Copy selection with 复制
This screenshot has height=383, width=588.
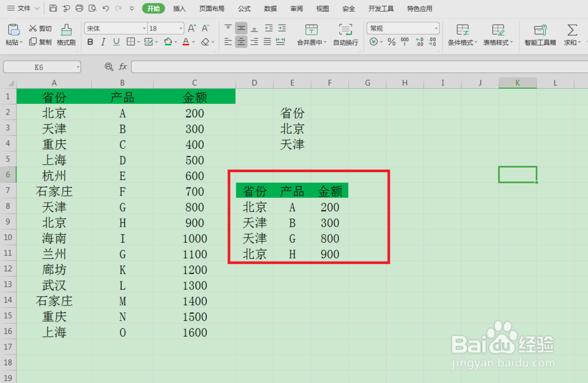pyautogui.click(x=40, y=42)
